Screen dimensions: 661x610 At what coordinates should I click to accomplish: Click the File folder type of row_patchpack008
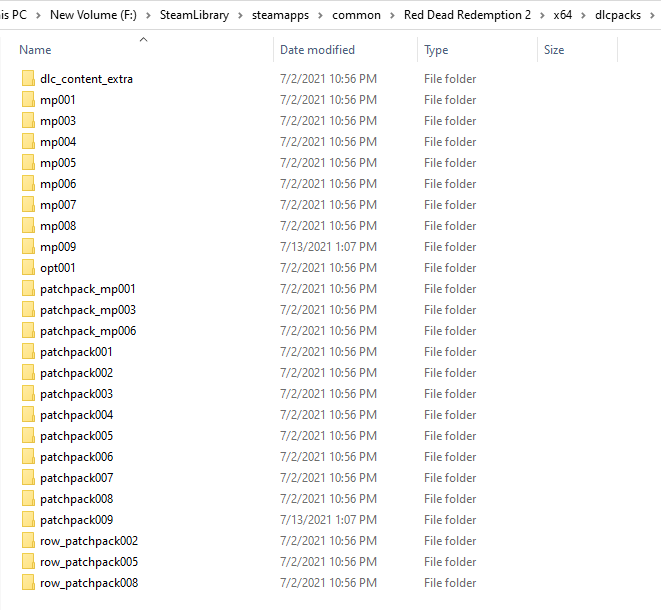[450, 583]
